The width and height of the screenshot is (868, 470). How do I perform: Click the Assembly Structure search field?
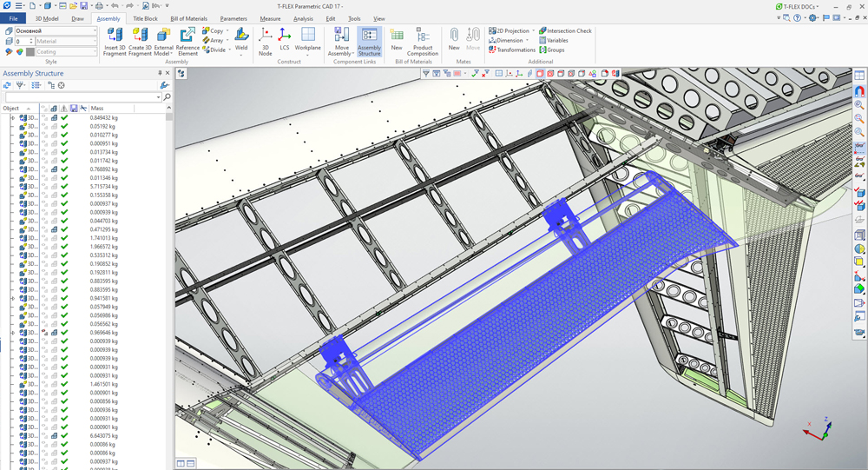coord(83,97)
